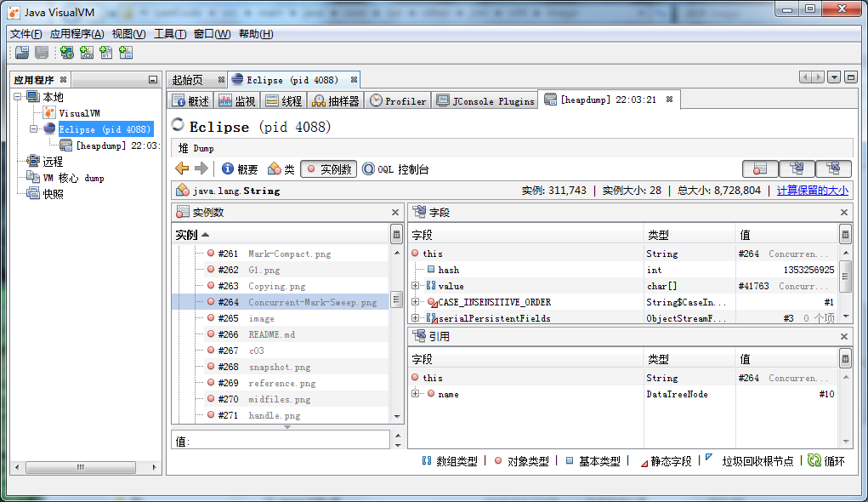Click the Save snapshot toolbar icon
This screenshot has height=502, width=868.
(42, 53)
